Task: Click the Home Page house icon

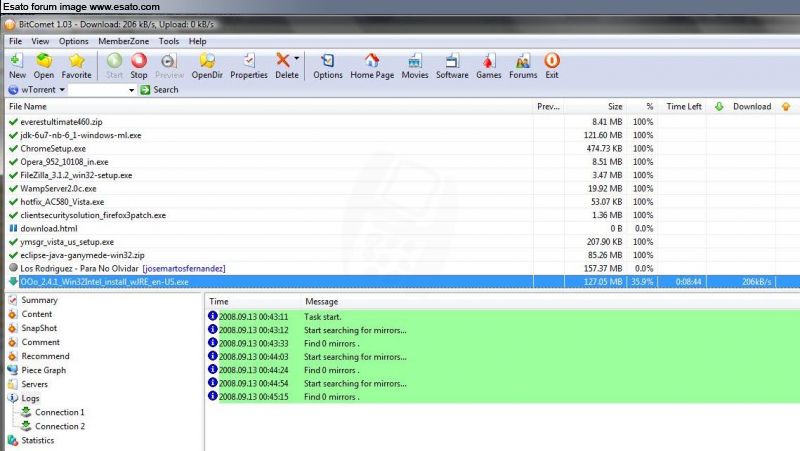Action: (x=371, y=66)
